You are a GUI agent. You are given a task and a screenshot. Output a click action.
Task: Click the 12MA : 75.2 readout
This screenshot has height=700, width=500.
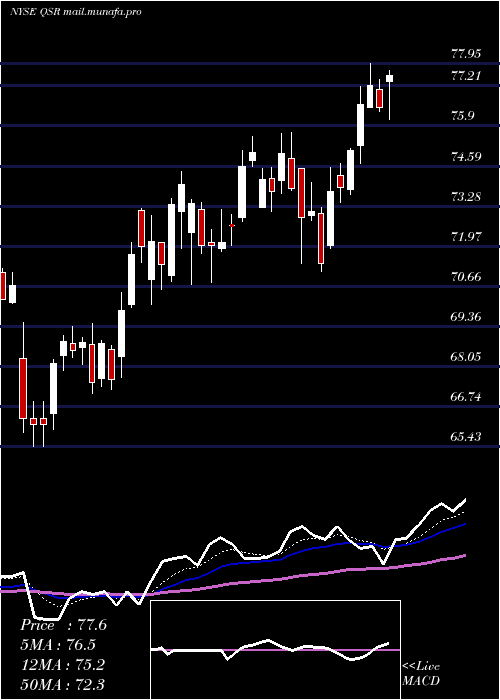[x=62, y=665]
